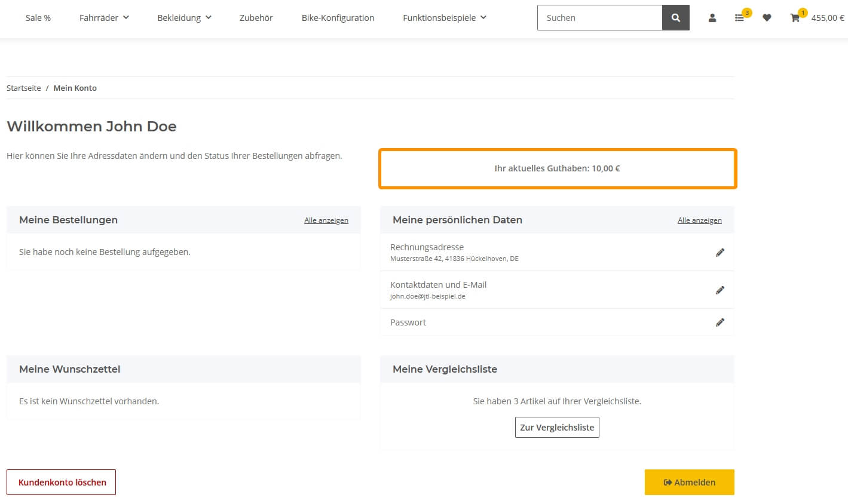Open comparison list icon in header
The image size is (848, 504).
click(740, 18)
